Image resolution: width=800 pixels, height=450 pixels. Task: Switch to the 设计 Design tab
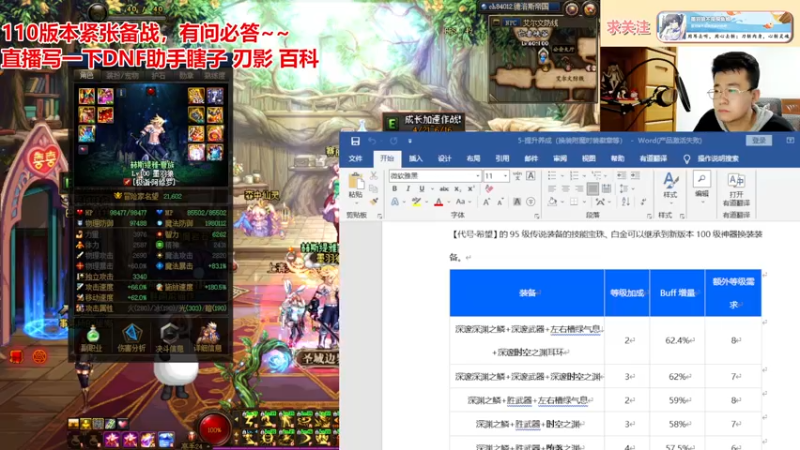click(444, 159)
